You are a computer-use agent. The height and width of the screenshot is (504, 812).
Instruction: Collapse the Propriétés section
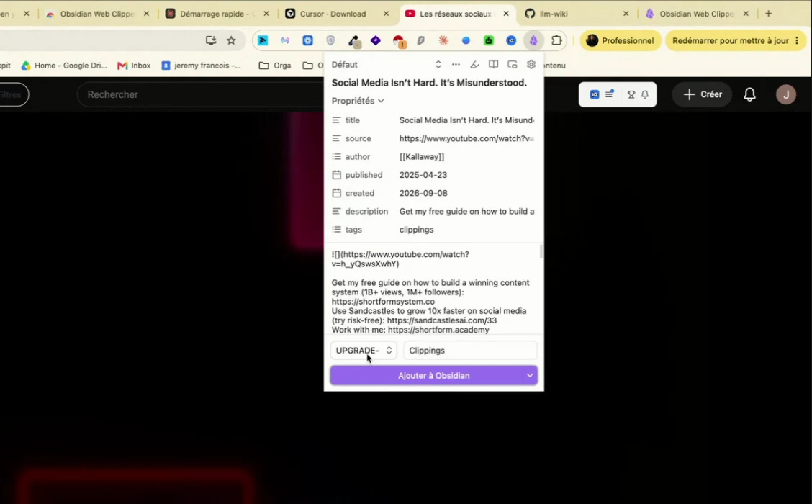tap(358, 101)
